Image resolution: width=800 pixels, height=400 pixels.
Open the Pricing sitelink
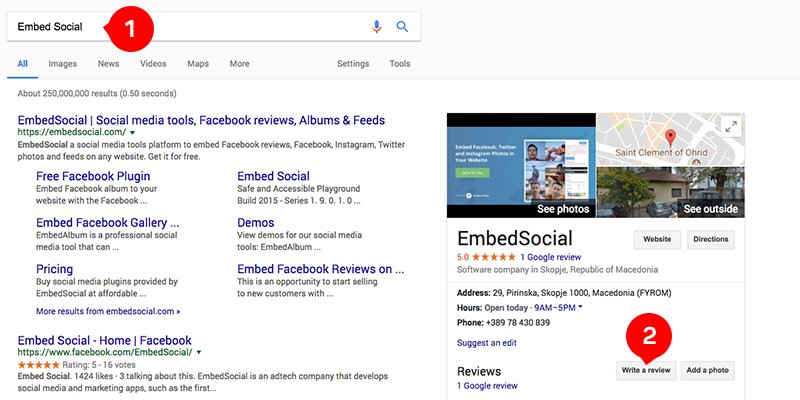pyautogui.click(x=55, y=269)
